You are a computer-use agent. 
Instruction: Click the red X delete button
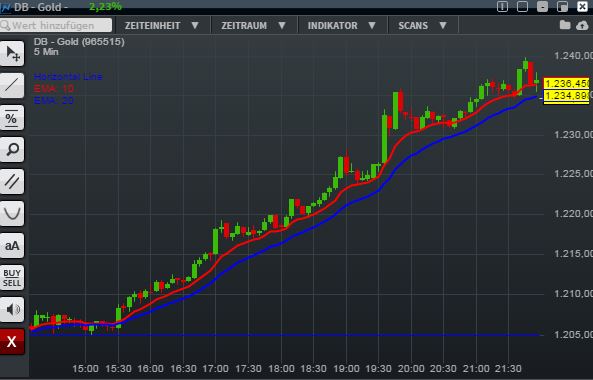12,341
